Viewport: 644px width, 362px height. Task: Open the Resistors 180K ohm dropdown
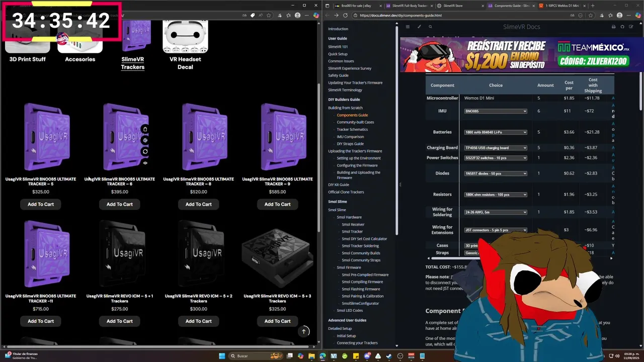point(496,195)
